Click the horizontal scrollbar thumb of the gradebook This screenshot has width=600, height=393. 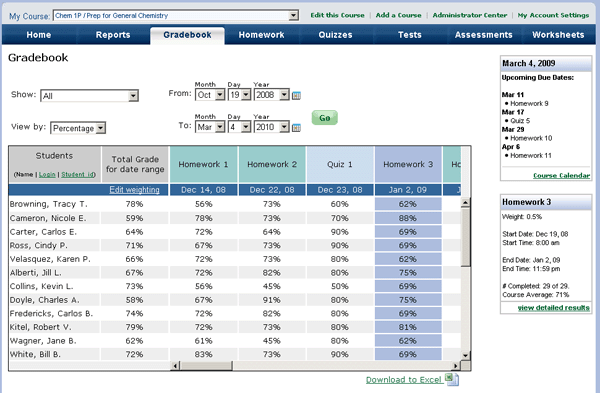point(206,366)
